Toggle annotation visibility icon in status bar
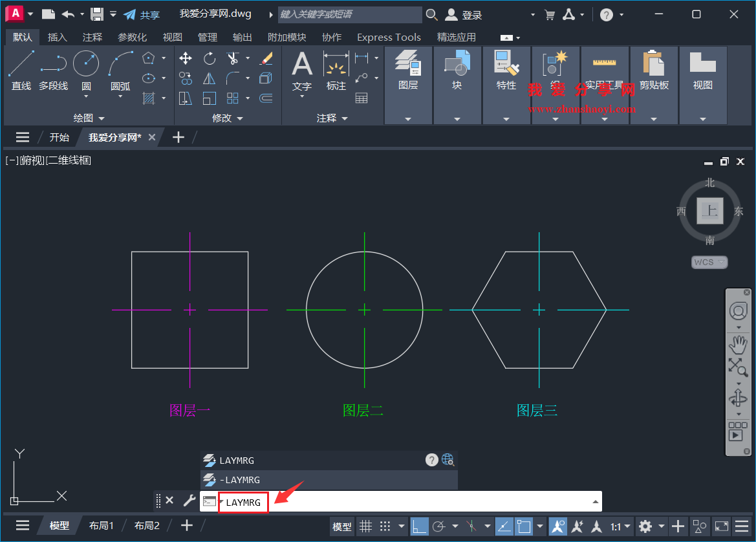This screenshot has height=542, width=756. click(x=558, y=526)
